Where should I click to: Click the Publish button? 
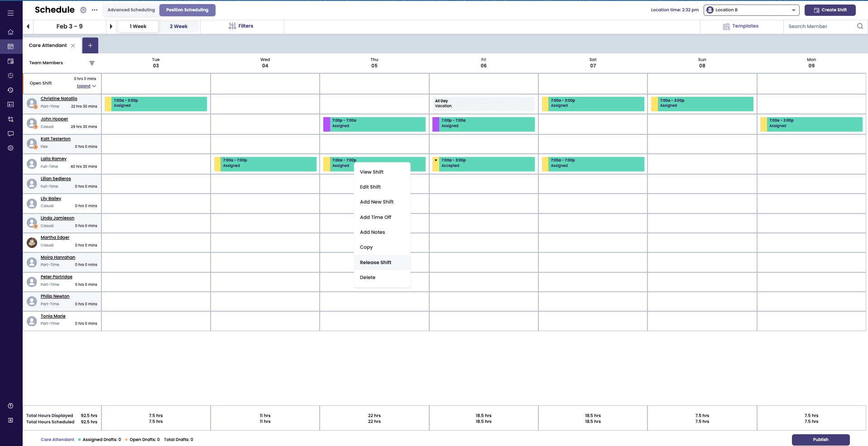click(x=820, y=439)
